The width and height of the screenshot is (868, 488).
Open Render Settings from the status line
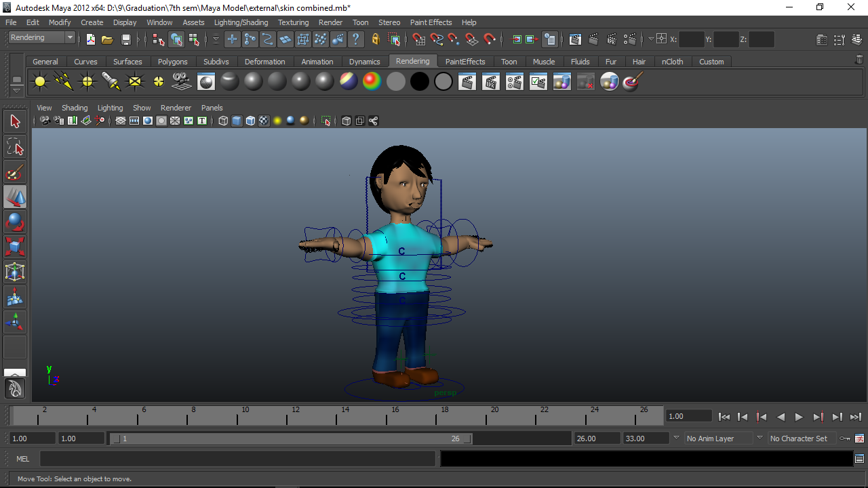pyautogui.click(x=629, y=39)
